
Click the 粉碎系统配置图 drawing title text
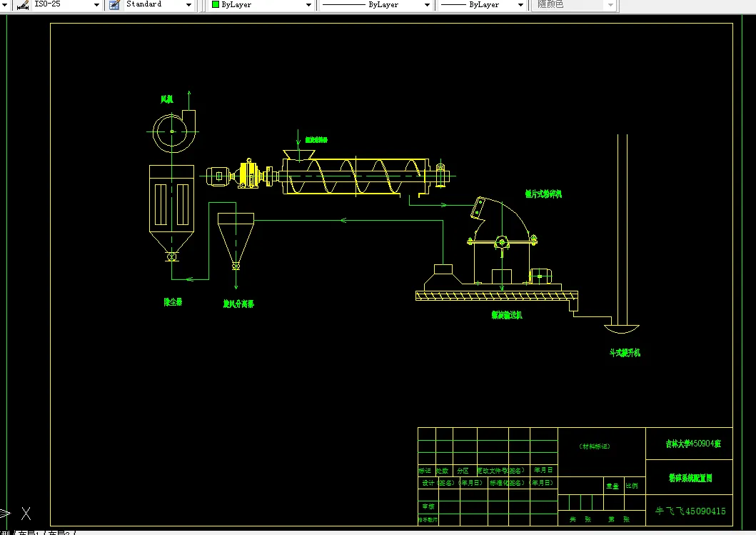(x=690, y=478)
